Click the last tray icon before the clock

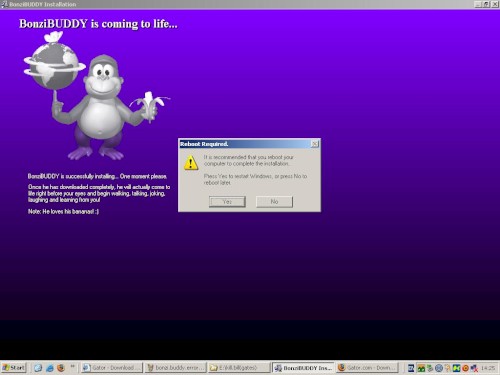(x=474, y=368)
